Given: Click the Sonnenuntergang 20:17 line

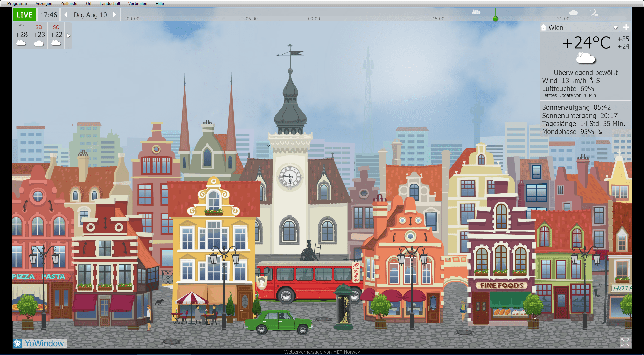Looking at the screenshot, I should pos(580,116).
